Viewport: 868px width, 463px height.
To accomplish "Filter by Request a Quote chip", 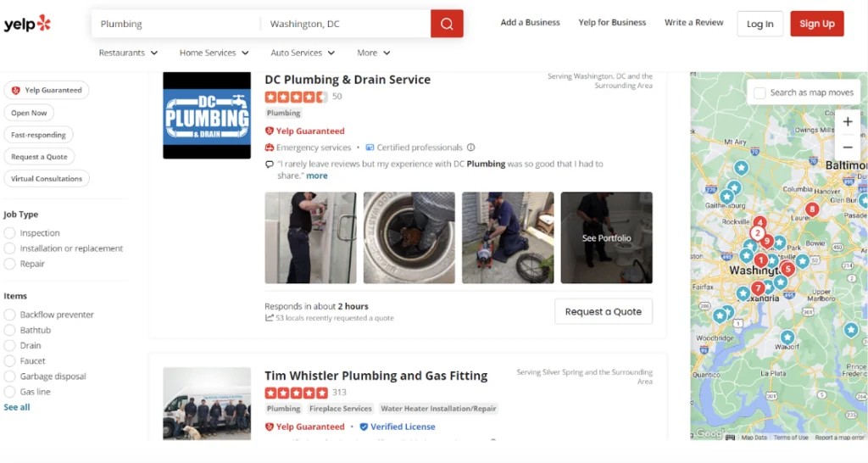I will tap(39, 157).
